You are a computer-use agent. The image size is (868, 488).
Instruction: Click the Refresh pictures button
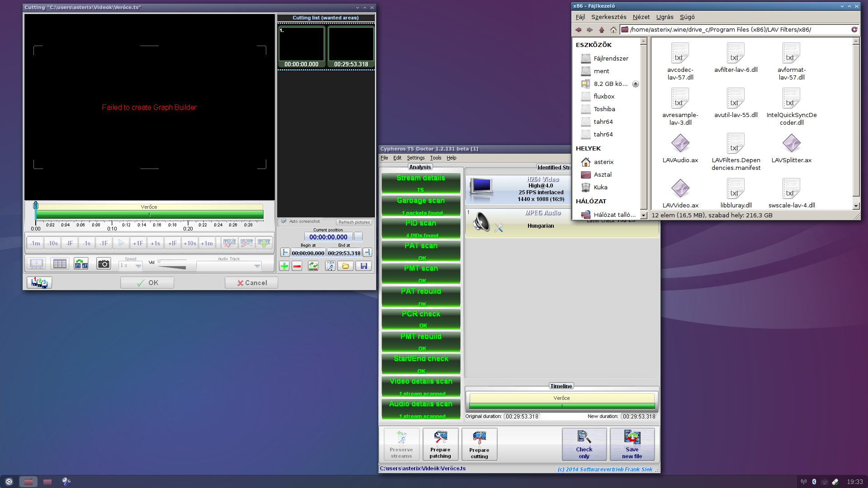pos(354,222)
